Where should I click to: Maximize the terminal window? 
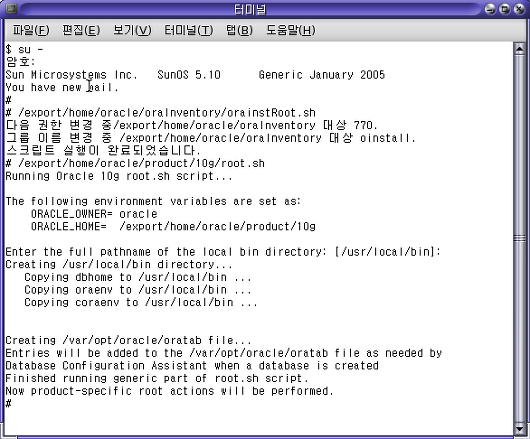pos(505,9)
